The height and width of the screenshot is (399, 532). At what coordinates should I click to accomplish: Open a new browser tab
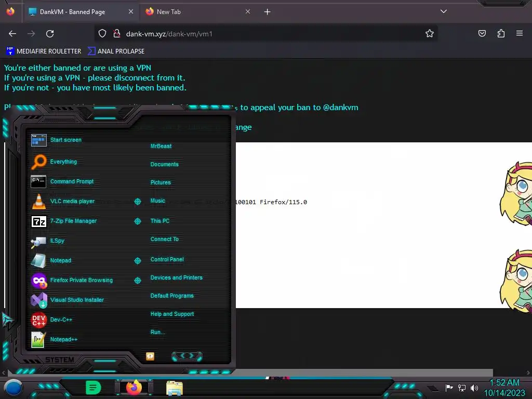[268, 12]
